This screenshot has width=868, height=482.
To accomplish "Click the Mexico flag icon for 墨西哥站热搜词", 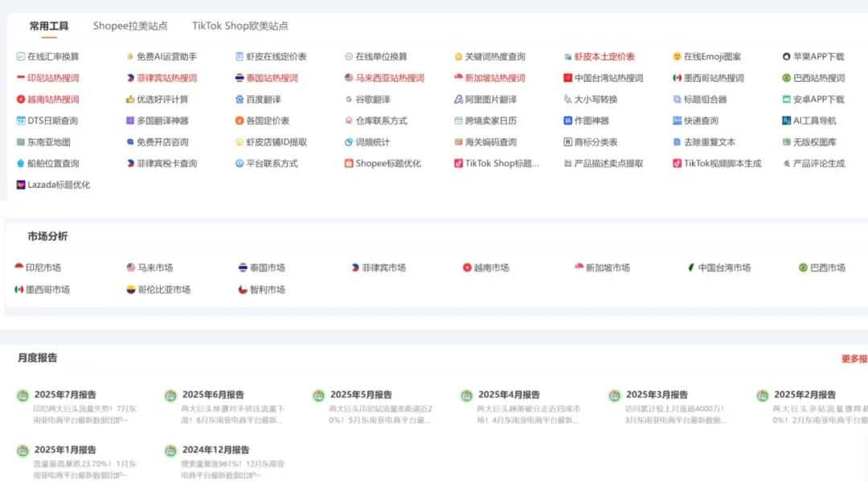I will coord(677,78).
